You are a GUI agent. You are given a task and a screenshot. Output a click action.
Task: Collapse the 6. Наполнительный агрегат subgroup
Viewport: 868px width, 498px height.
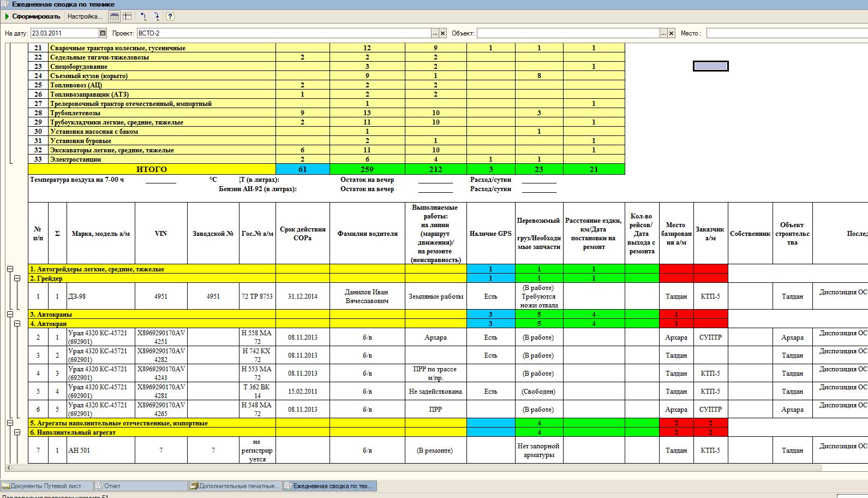click(x=17, y=432)
